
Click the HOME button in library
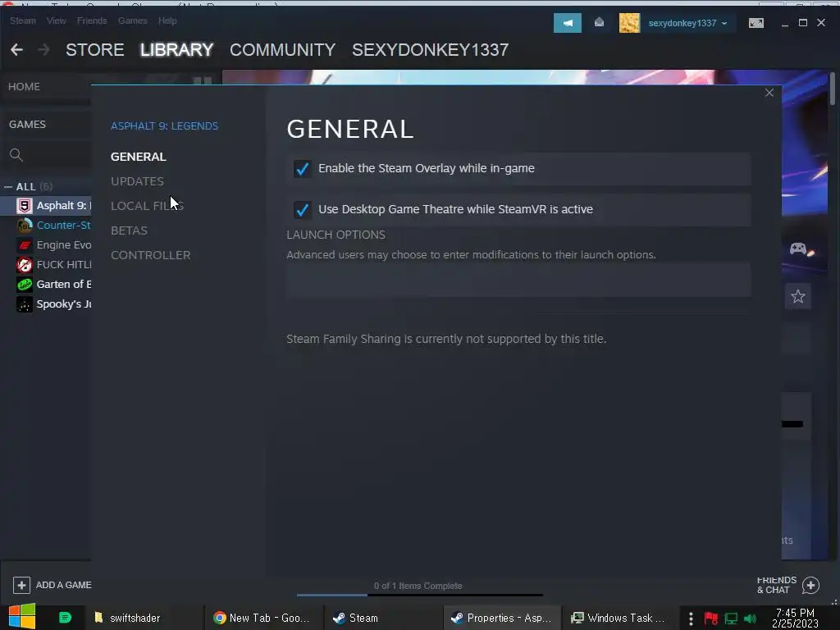[24, 87]
